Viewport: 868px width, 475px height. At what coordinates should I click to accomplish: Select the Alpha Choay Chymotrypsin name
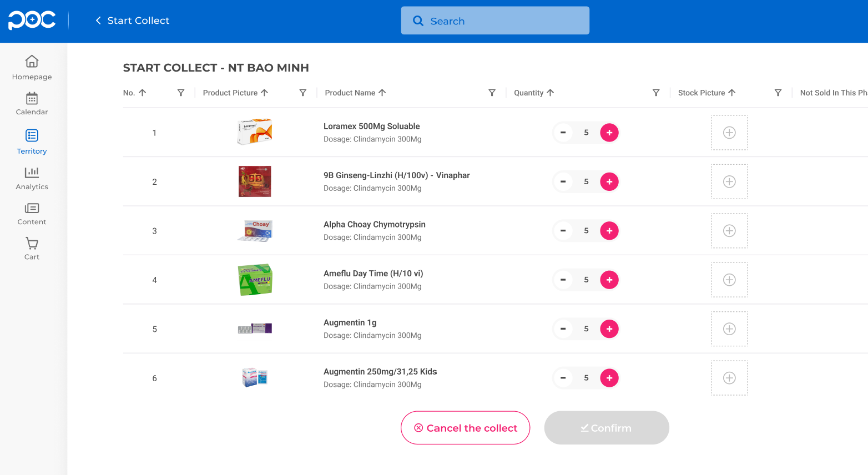[375, 225]
